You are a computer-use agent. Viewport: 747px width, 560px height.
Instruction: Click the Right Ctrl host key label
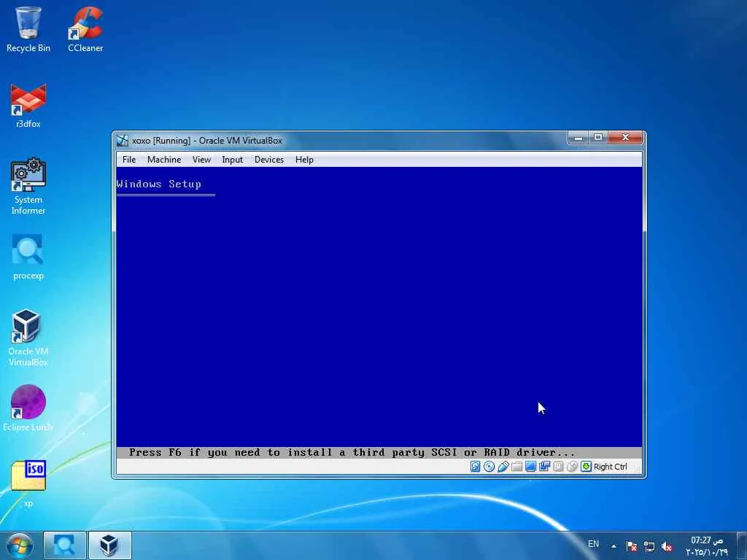point(611,467)
